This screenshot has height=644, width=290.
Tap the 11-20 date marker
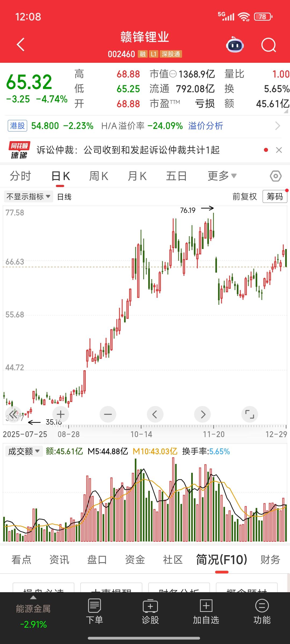[x=214, y=434]
